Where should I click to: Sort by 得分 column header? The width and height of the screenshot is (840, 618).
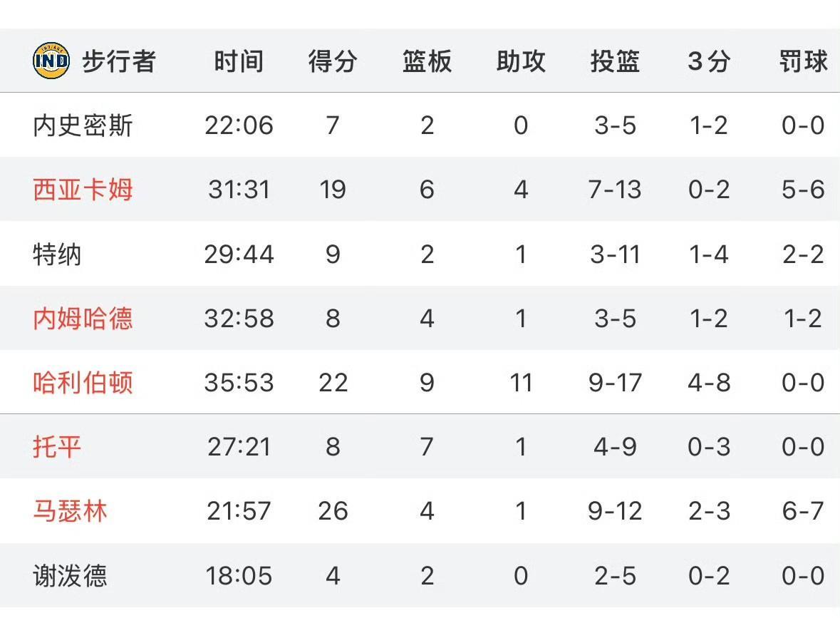click(x=333, y=61)
